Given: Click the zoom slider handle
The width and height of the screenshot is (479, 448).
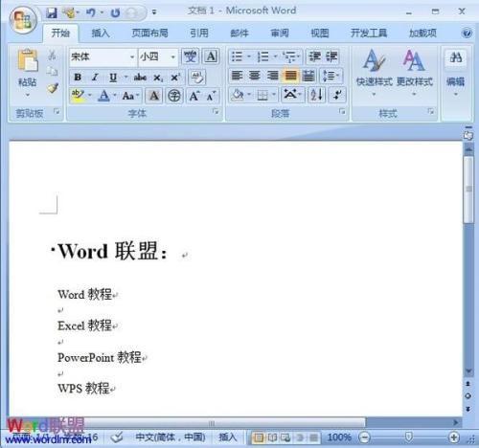Looking at the screenshot, I should click(408, 437).
